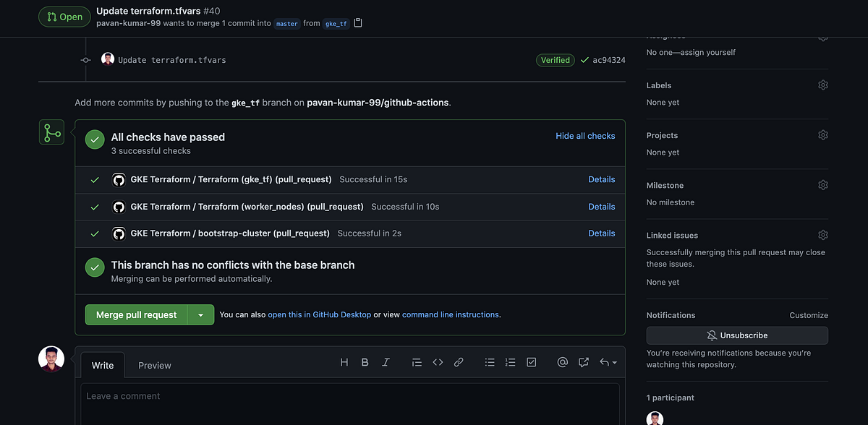Copy the gke_tf branch name clipboard icon

(x=357, y=22)
